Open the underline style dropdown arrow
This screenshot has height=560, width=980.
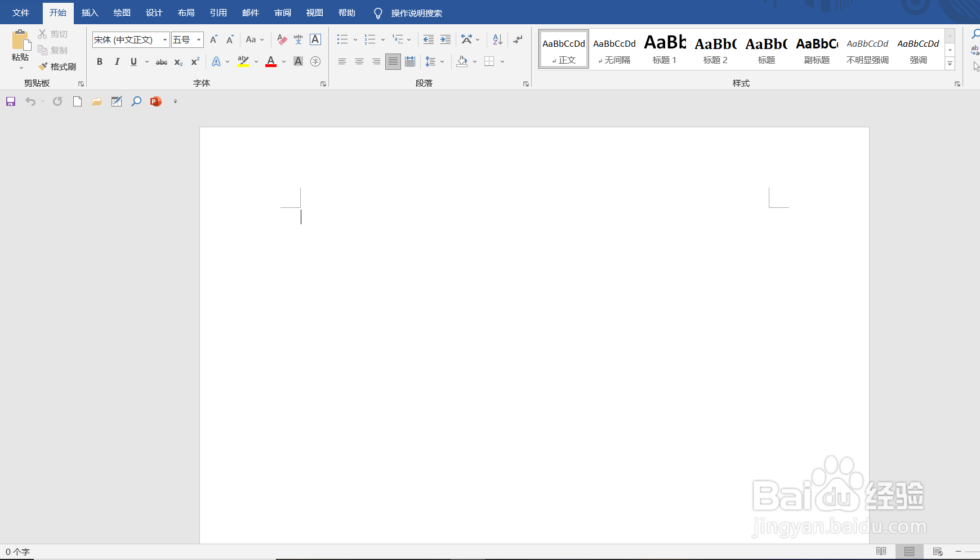[x=147, y=61]
